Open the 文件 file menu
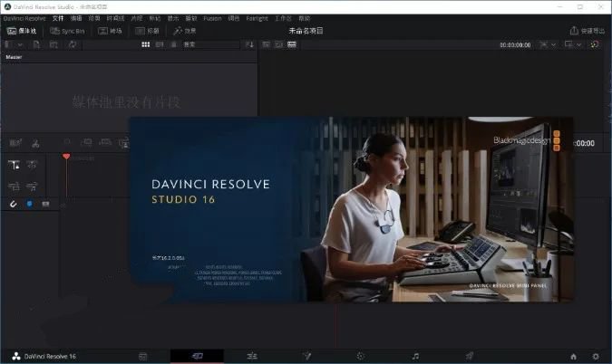The width and height of the screenshot is (612, 364). click(x=58, y=18)
